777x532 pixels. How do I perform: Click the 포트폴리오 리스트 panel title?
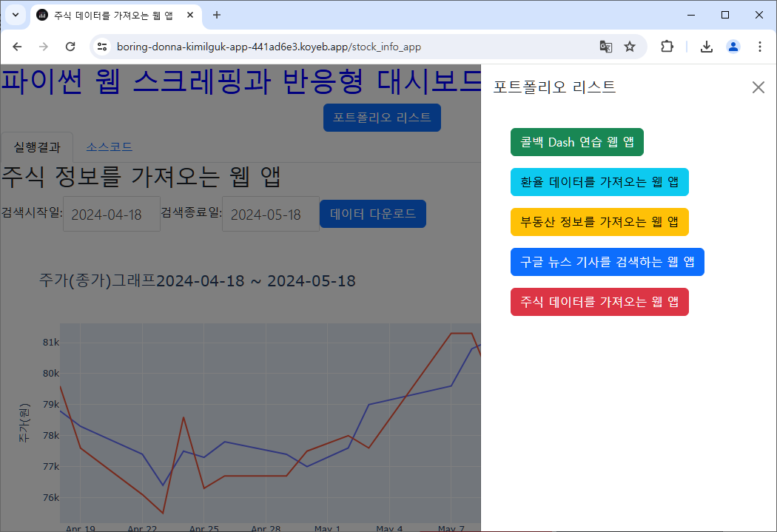(554, 87)
